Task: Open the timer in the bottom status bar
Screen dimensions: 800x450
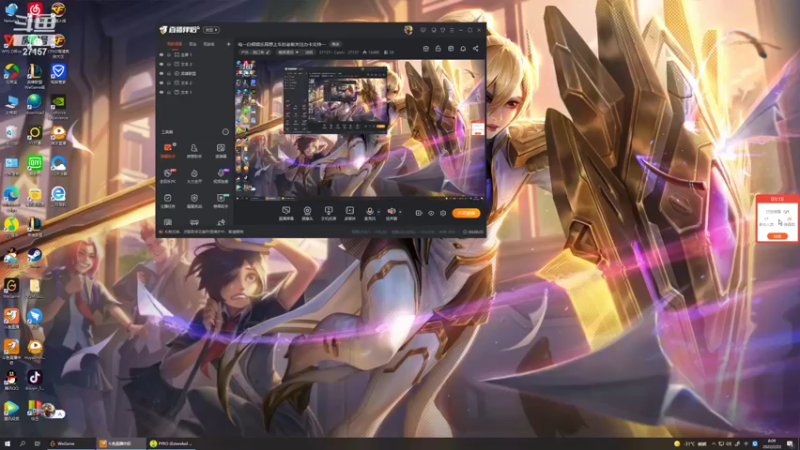Action: click(x=473, y=232)
